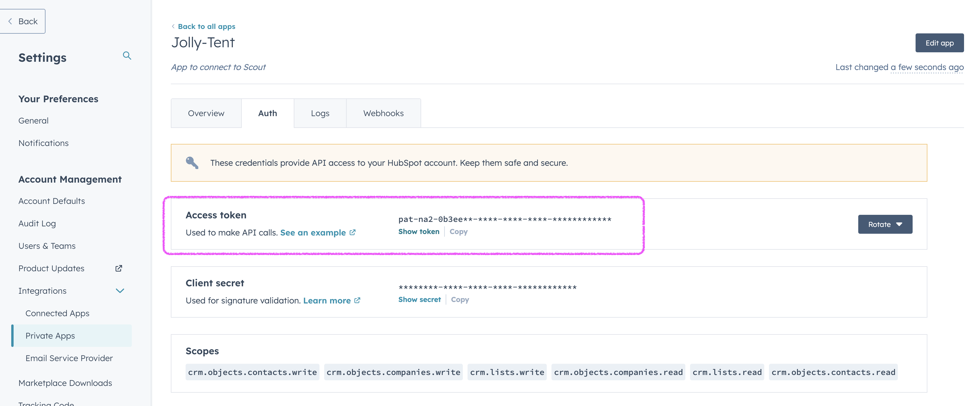
Task: Open Users & Teams settings
Action: point(47,246)
